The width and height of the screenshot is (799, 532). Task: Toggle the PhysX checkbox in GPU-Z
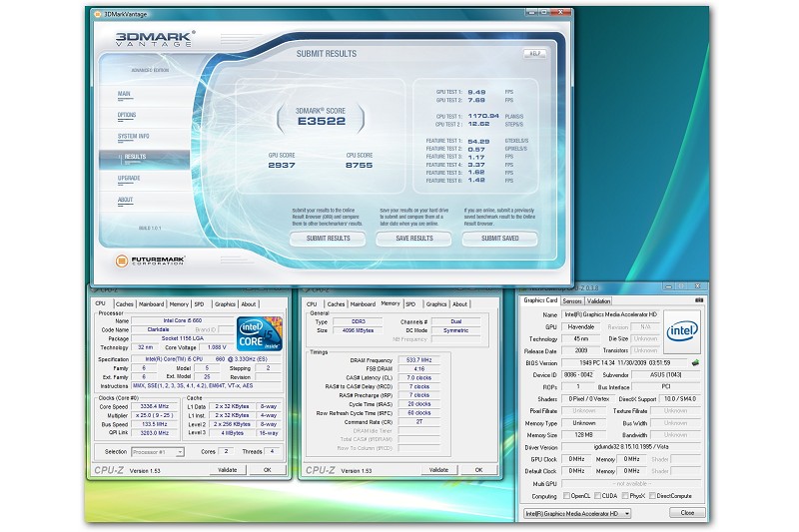point(625,495)
